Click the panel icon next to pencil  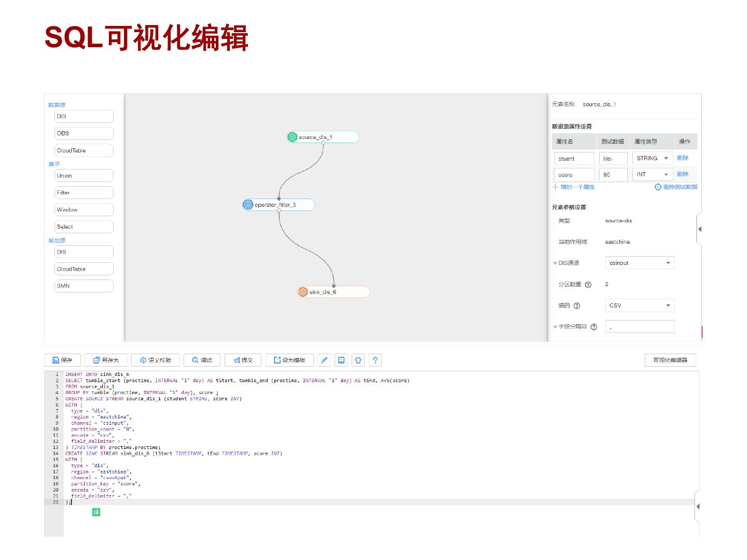point(341,360)
